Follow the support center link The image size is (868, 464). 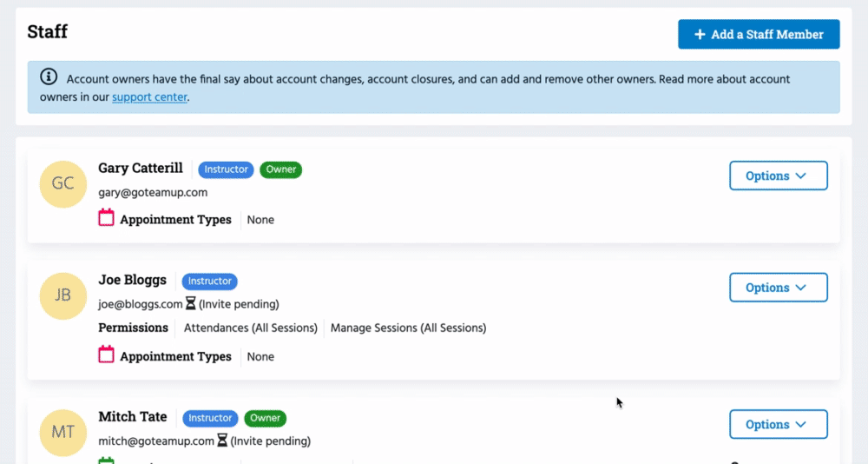click(149, 97)
